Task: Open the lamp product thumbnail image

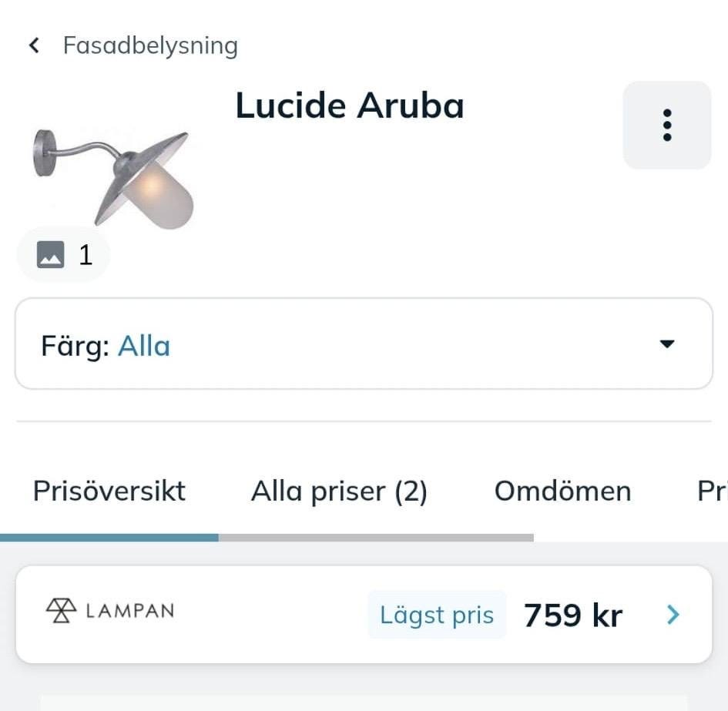Action: (x=112, y=176)
